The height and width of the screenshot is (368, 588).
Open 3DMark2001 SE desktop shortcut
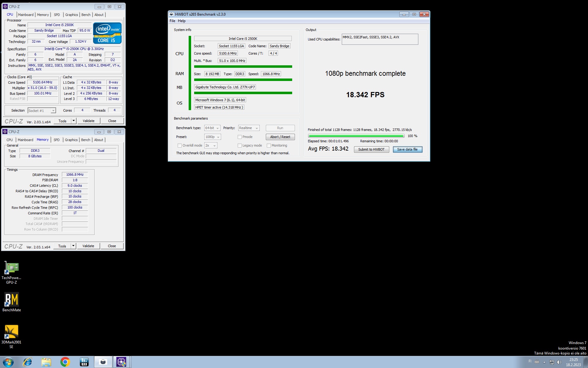(11, 337)
